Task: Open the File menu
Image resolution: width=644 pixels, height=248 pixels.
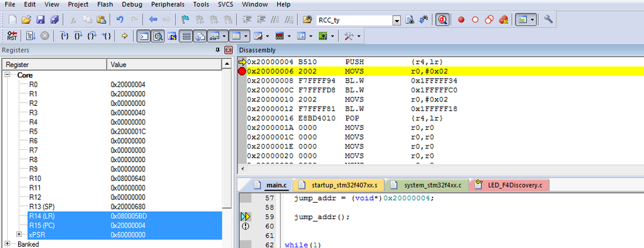Action: 10,5
